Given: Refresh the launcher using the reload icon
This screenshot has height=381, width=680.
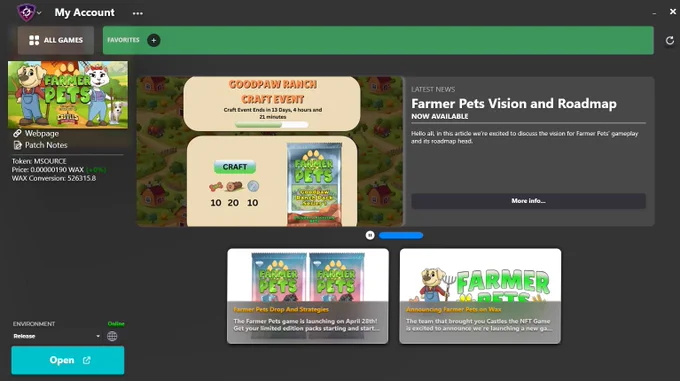Looking at the screenshot, I should (670, 40).
